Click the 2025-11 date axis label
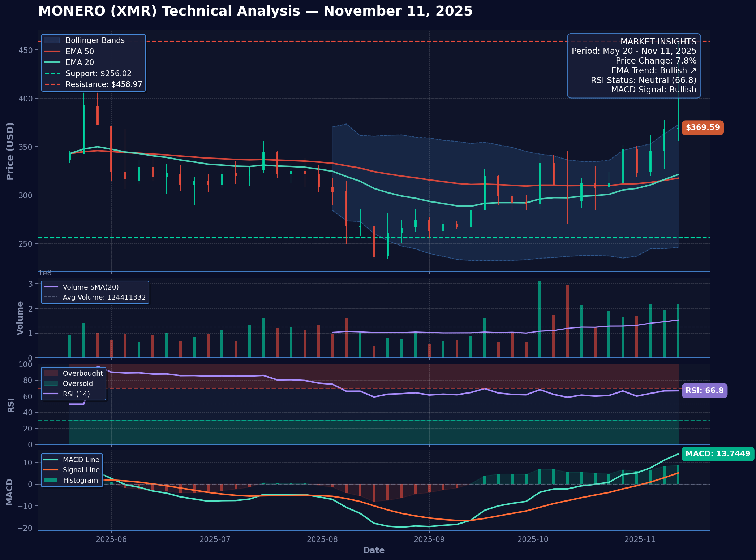This screenshot has height=560, width=756. pyautogui.click(x=640, y=539)
